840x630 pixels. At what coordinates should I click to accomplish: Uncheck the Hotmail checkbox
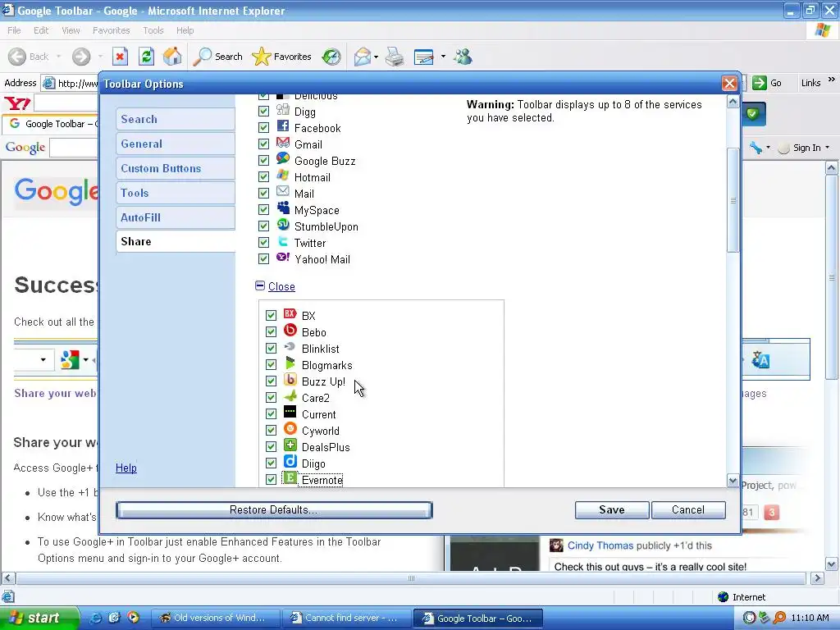click(263, 177)
